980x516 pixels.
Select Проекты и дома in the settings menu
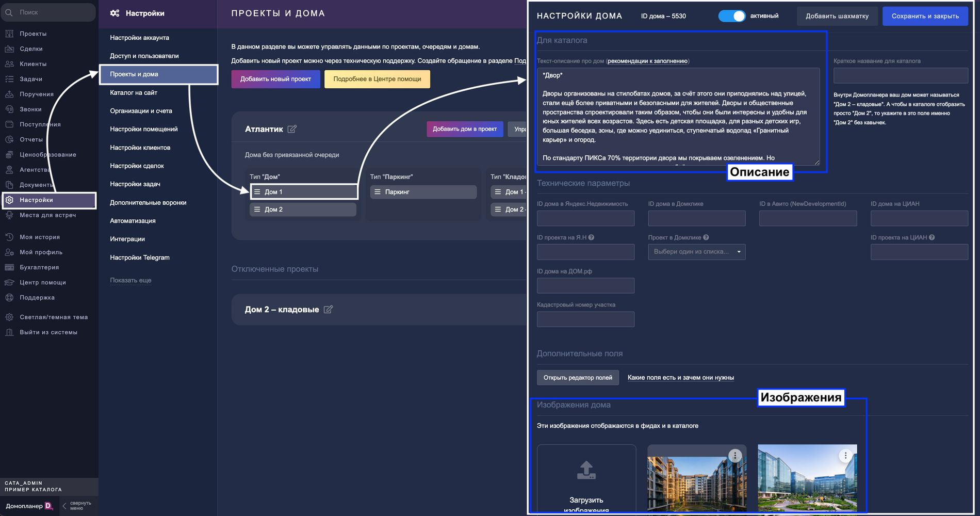point(158,74)
